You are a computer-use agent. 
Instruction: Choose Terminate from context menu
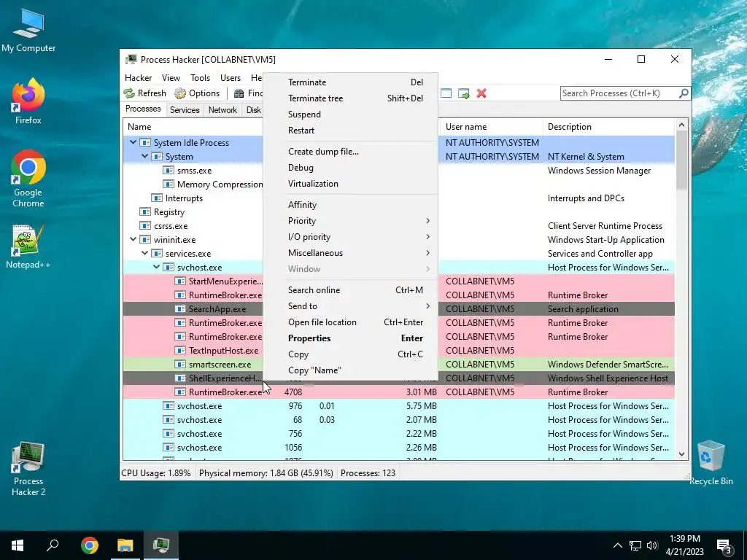click(351, 82)
